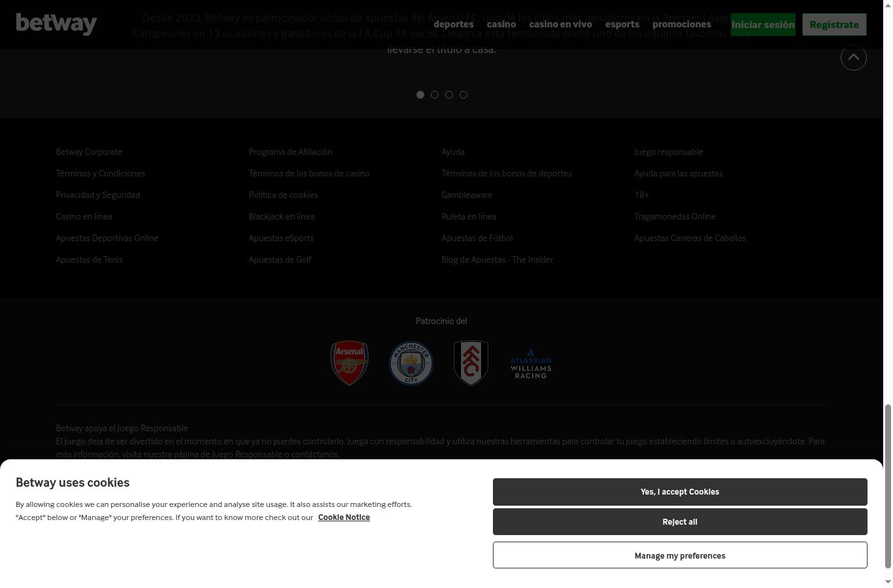893x588 pixels.
Task: Open Blog de Apuestas - The Insider
Action: pos(497,259)
